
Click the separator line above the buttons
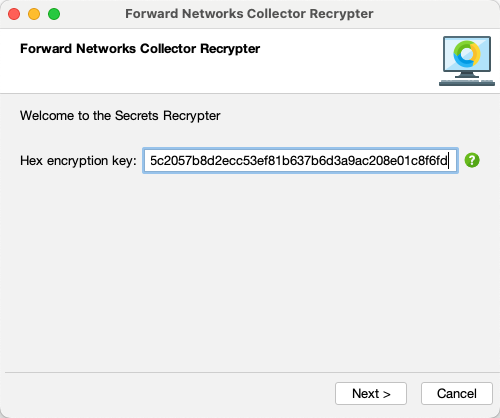[x=250, y=372]
